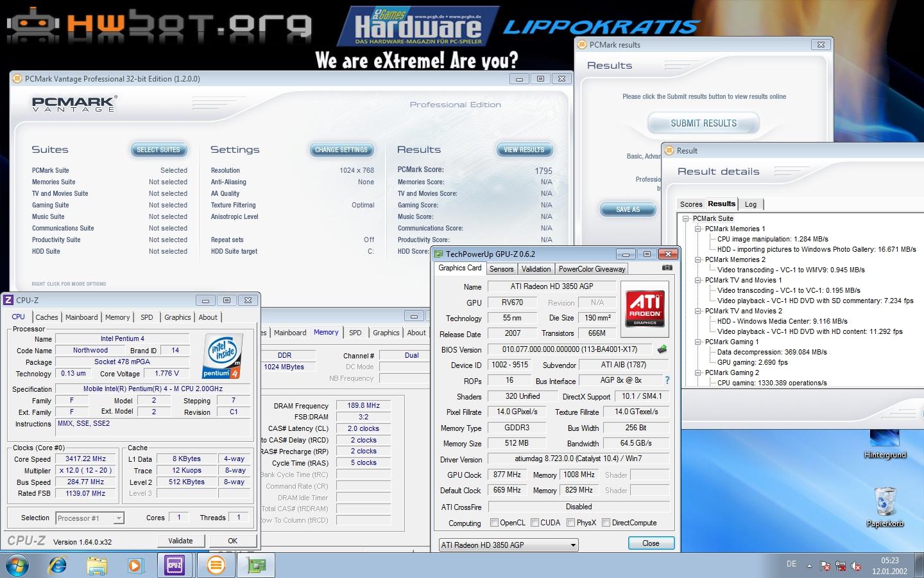Enable the CUDA checkbox in GPU-Z
Screen dimensions: 924x578
[x=534, y=523]
